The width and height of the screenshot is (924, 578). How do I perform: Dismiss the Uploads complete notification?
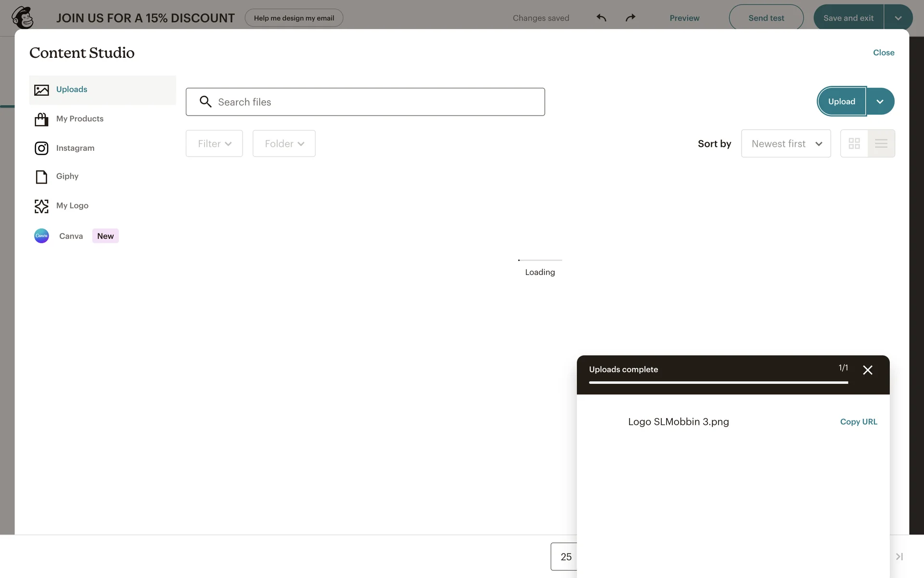[x=867, y=370]
